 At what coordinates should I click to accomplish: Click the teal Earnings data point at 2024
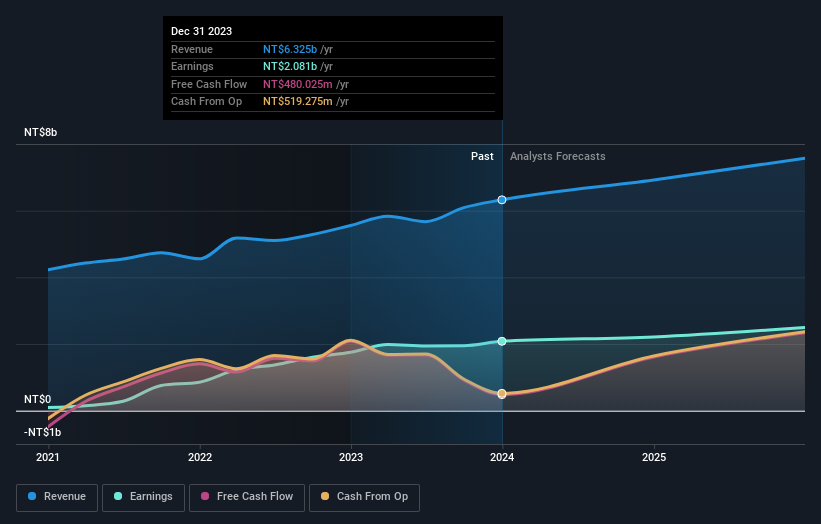point(502,341)
